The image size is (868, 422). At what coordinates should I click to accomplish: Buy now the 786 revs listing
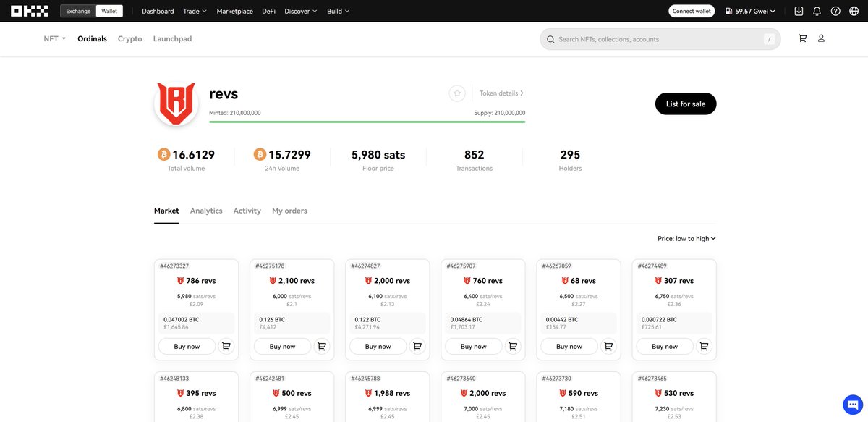(187, 347)
